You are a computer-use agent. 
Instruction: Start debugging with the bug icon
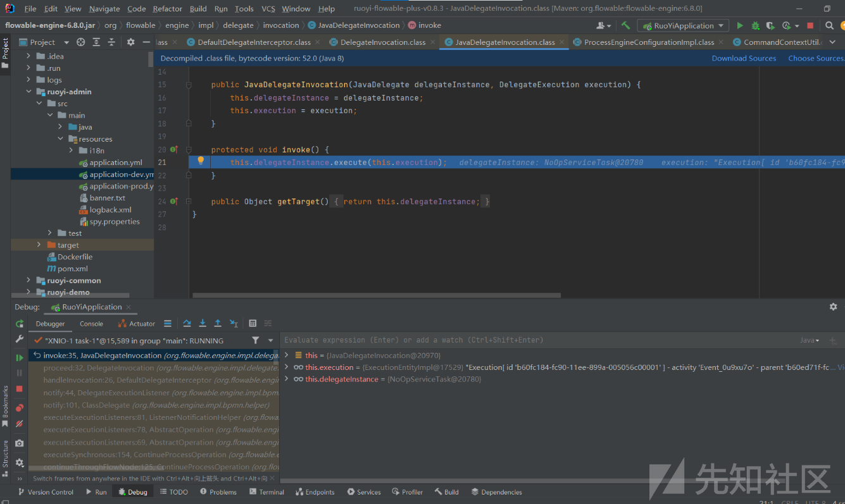[x=755, y=25]
